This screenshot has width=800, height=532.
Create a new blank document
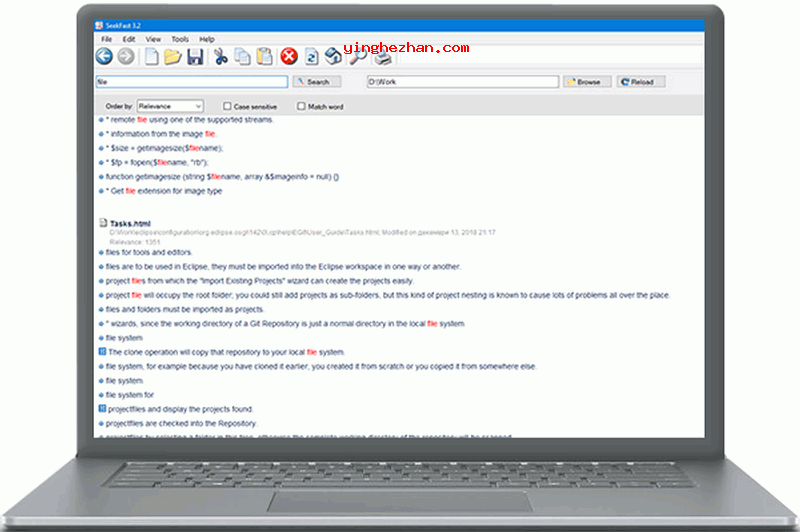coord(152,57)
